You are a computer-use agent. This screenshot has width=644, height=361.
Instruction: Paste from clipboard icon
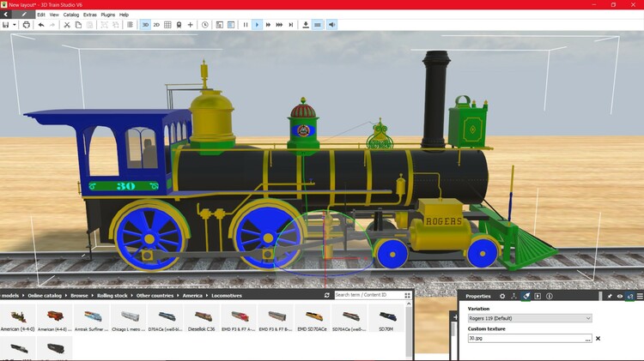[x=89, y=25]
